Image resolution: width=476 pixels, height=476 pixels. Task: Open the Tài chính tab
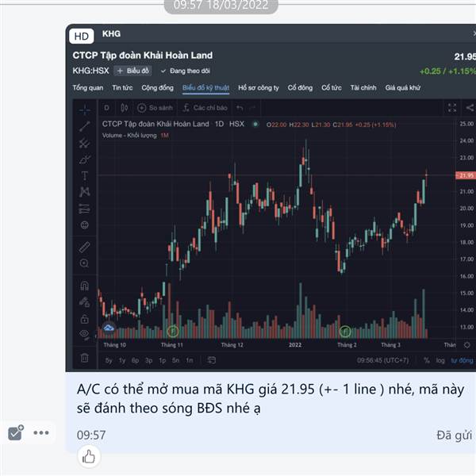pyautogui.click(x=363, y=88)
